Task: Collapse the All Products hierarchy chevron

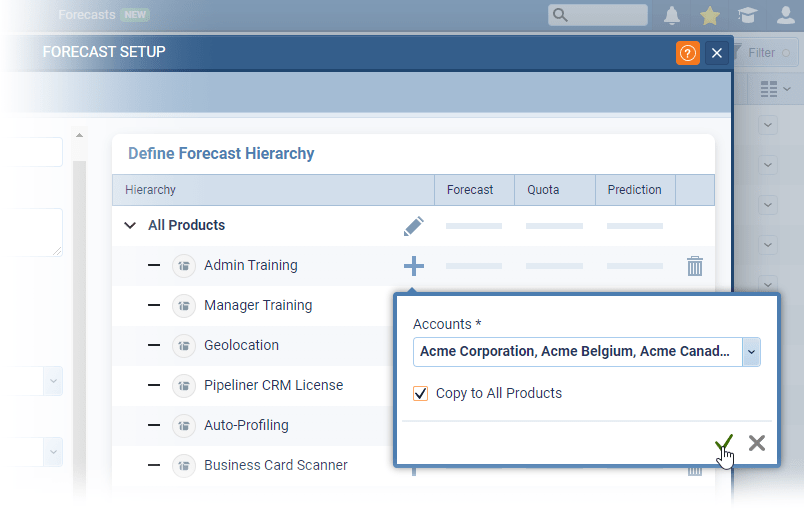Action: pyautogui.click(x=130, y=226)
